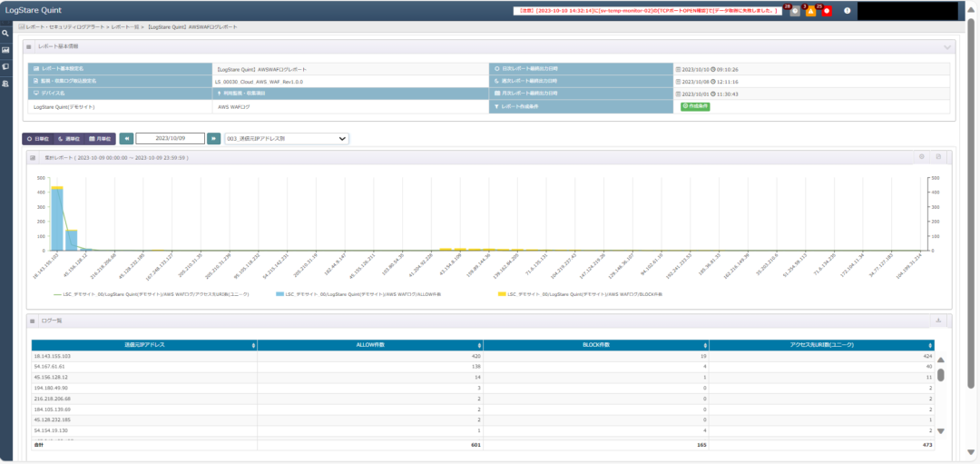Click scroll-down arrow of log table

[941, 430]
